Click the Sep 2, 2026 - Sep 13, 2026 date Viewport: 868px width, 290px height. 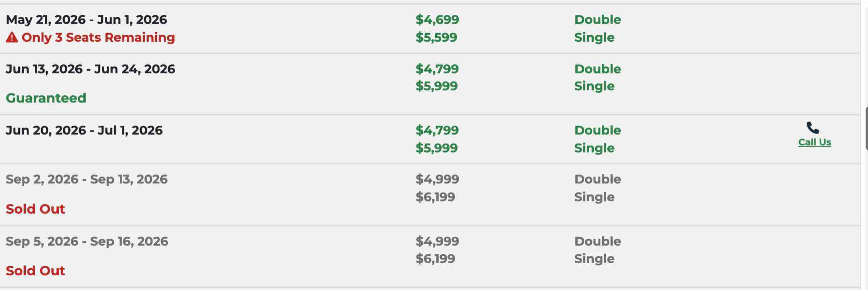tap(86, 180)
